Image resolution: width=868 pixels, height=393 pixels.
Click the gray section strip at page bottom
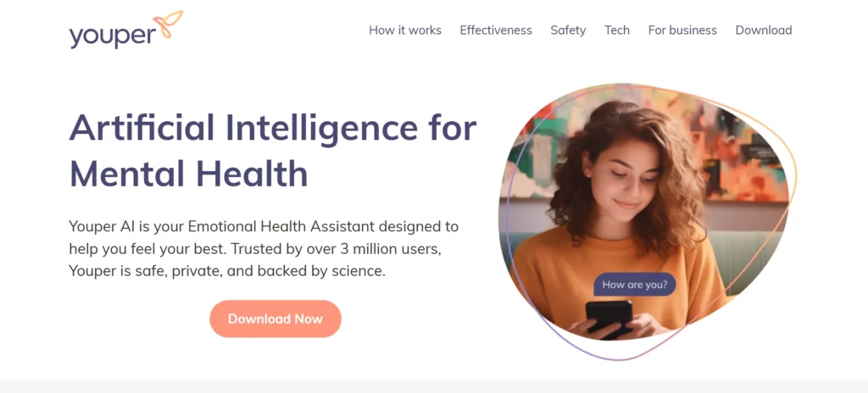coord(434,386)
